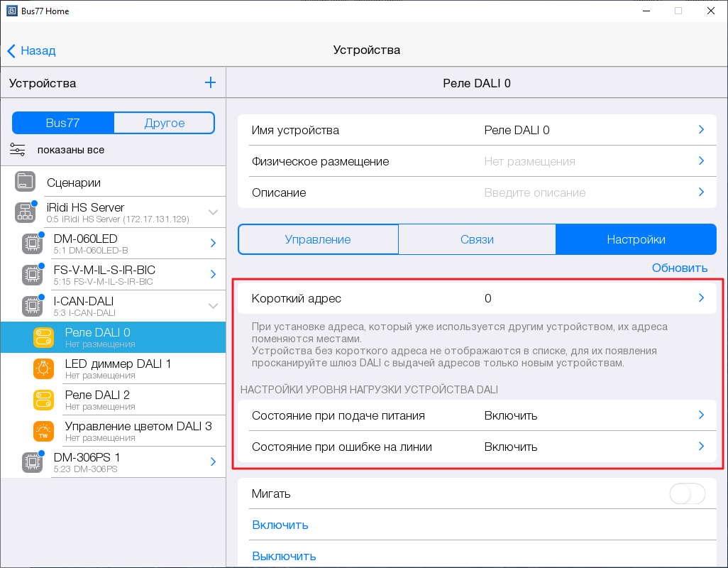This screenshot has height=568, width=728.
Task: Click the Обновить link
Action: point(679,268)
